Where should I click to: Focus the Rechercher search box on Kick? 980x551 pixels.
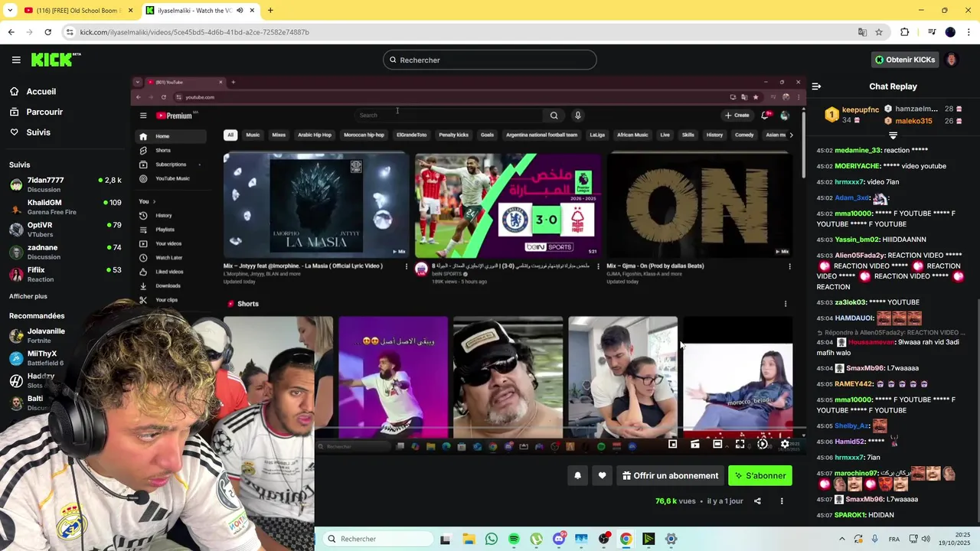pyautogui.click(x=490, y=60)
